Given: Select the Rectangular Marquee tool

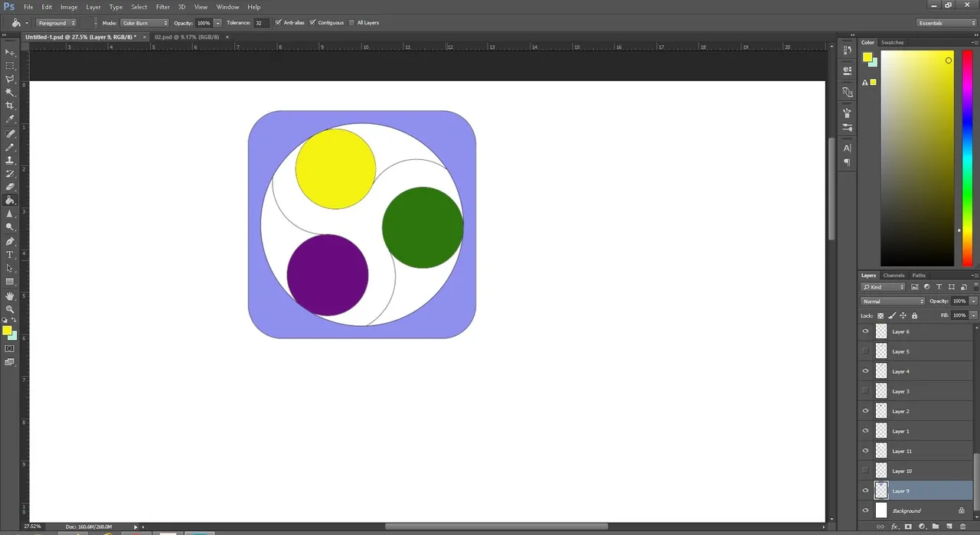Looking at the screenshot, I should click(x=10, y=66).
